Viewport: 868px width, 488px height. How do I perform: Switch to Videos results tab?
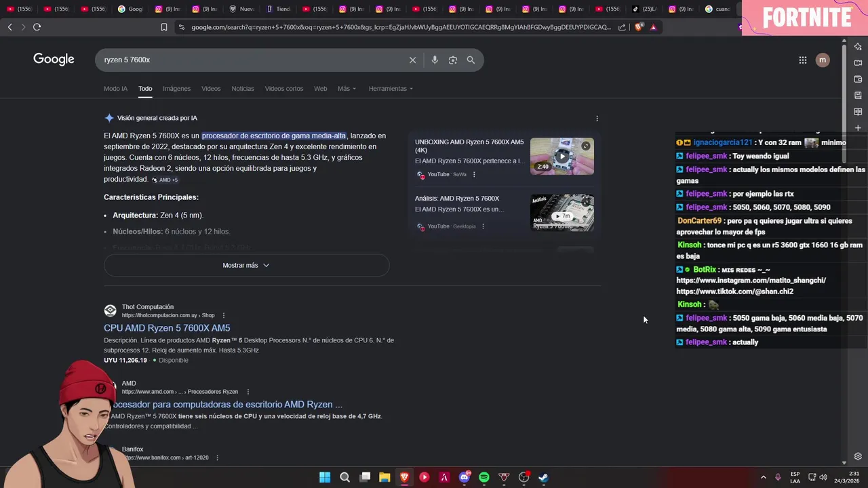(211, 89)
